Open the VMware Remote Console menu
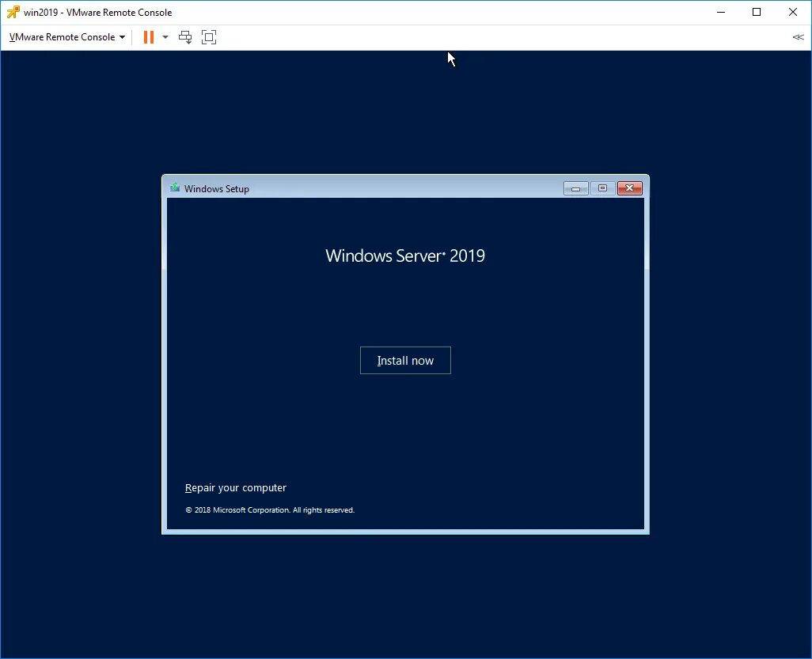The image size is (812, 659). [x=67, y=36]
